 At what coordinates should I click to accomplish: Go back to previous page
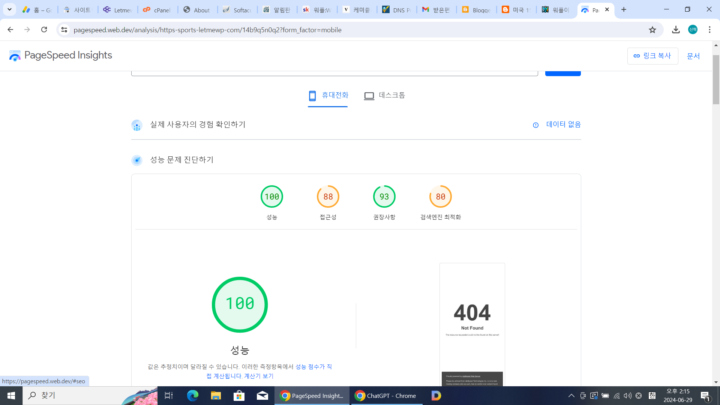[10, 30]
